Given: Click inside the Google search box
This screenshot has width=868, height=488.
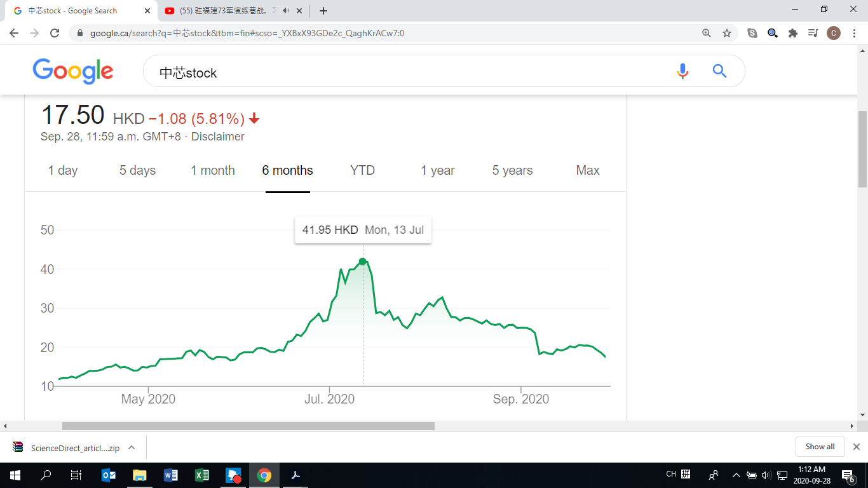Looking at the screenshot, I should [x=407, y=72].
